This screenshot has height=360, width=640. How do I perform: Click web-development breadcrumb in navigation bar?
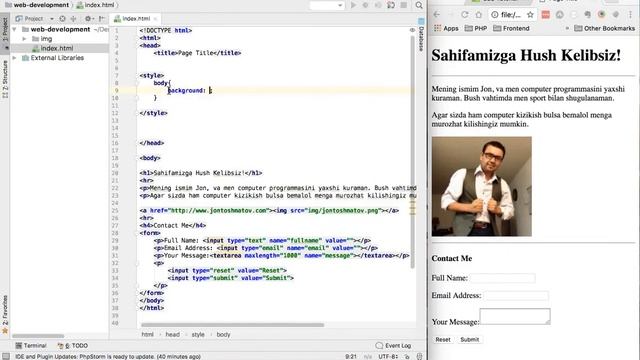pyautogui.click(x=37, y=5)
